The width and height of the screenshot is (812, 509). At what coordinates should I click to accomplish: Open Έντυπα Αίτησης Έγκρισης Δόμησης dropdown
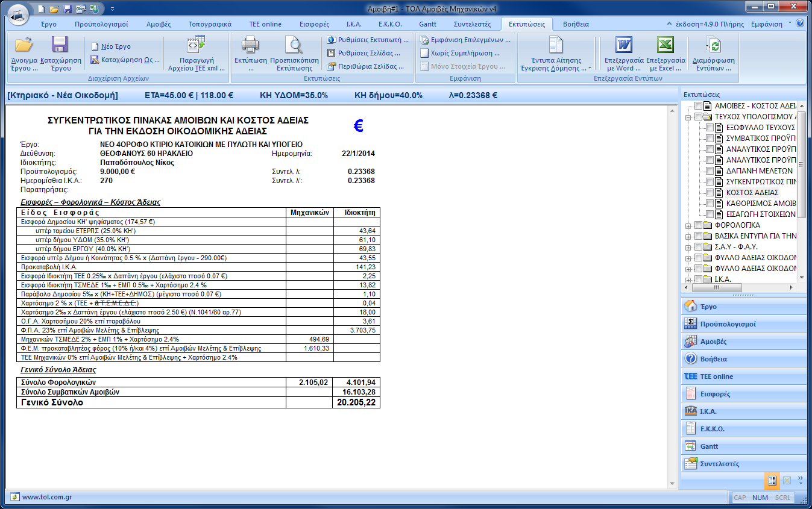tap(556, 54)
